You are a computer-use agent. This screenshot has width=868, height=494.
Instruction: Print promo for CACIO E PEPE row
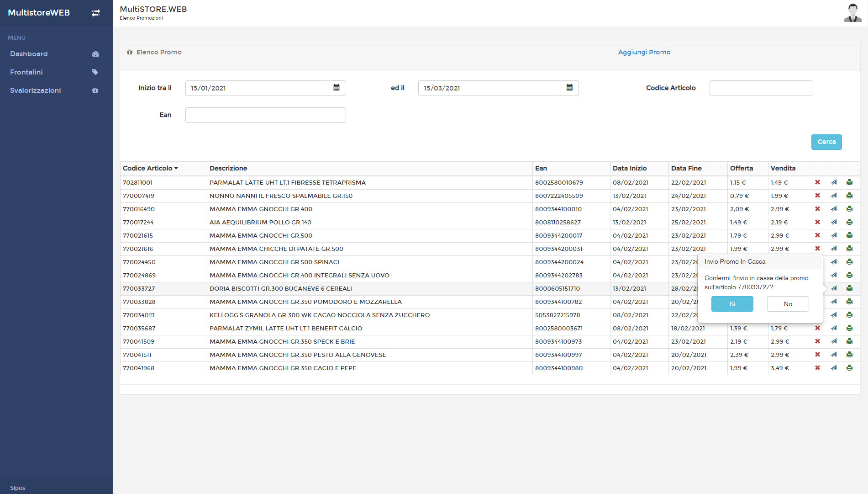click(x=849, y=368)
